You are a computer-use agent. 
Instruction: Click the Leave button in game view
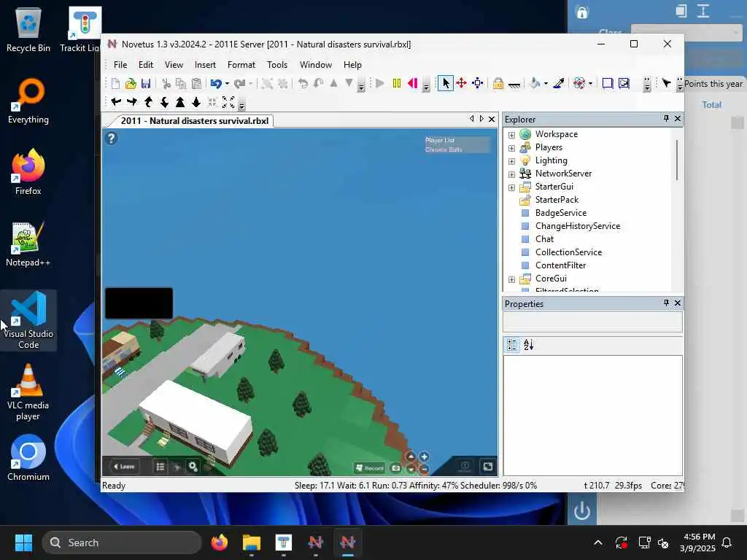pyautogui.click(x=123, y=467)
